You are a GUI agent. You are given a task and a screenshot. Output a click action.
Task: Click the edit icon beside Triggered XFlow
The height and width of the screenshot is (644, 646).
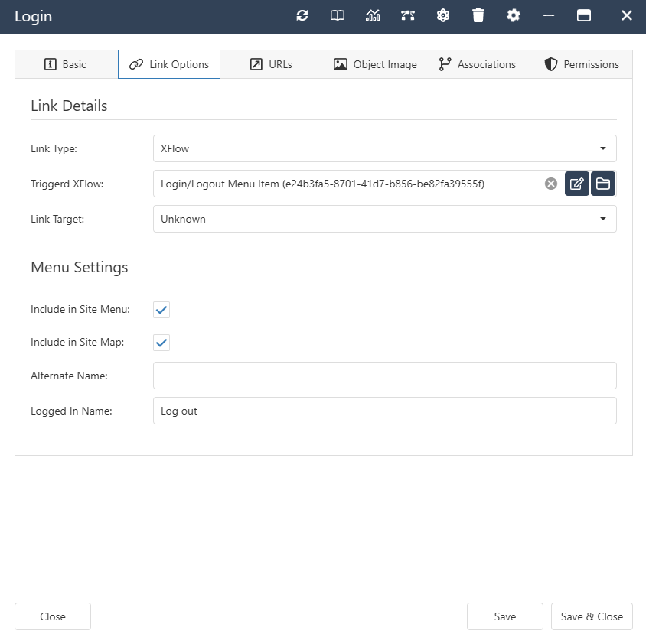[577, 184]
